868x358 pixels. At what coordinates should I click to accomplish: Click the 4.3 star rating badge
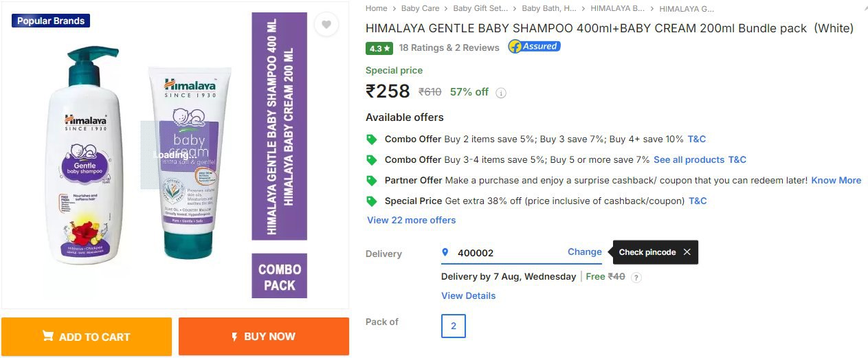pyautogui.click(x=379, y=48)
